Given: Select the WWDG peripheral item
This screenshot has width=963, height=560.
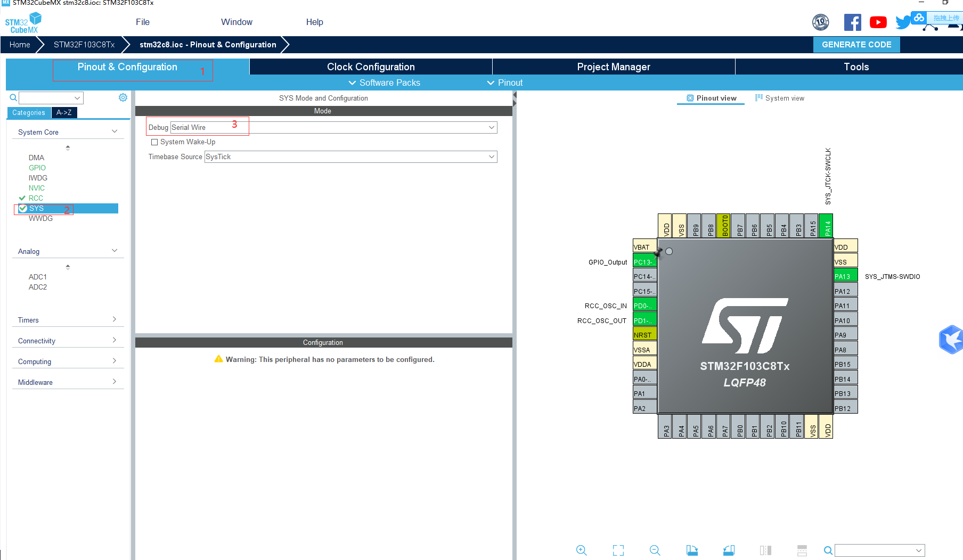Looking at the screenshot, I should pos(40,218).
